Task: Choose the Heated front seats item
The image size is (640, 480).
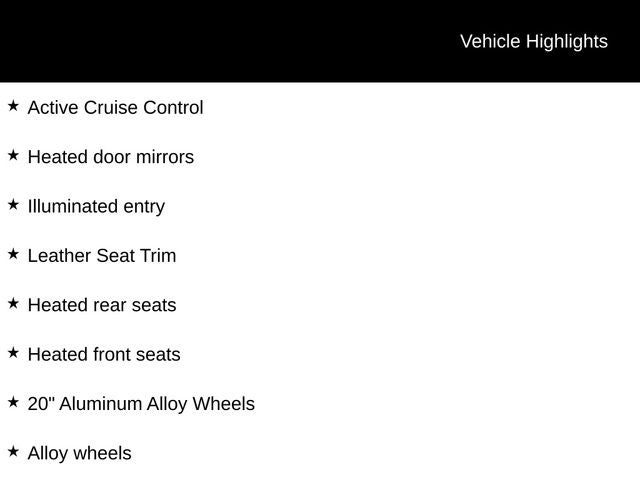Action: pyautogui.click(x=104, y=355)
